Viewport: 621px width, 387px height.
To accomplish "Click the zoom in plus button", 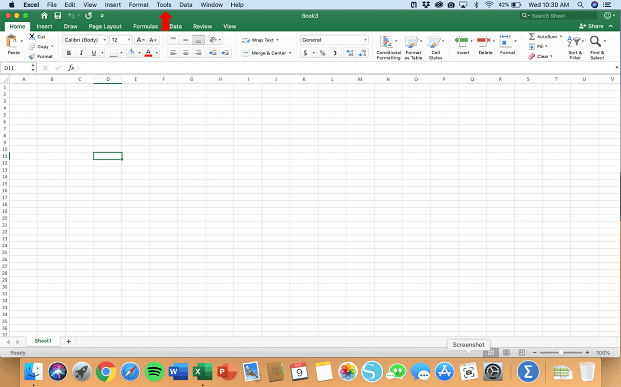I will (x=587, y=352).
